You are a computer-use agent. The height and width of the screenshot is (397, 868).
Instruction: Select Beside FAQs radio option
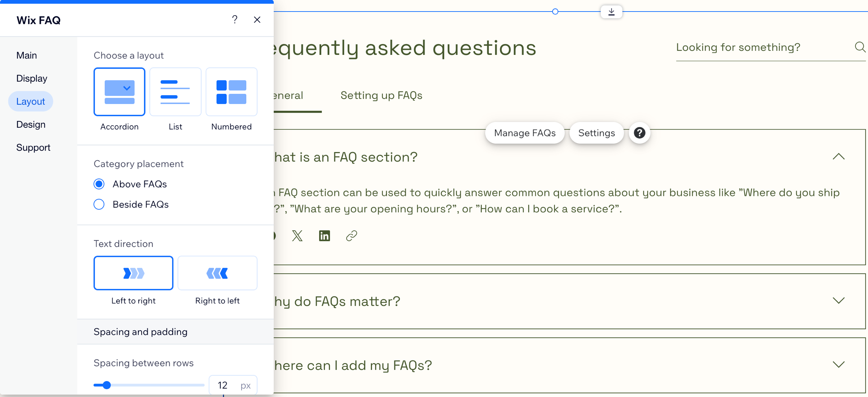pos(99,204)
